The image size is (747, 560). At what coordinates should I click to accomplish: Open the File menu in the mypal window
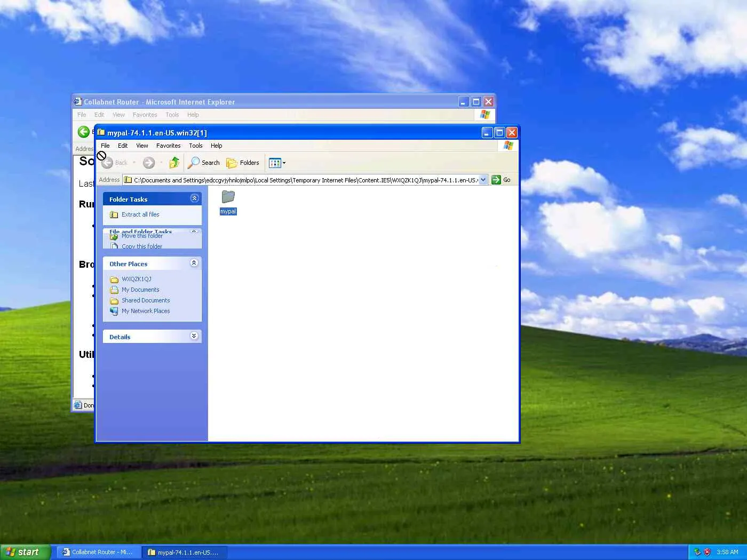coord(105,146)
